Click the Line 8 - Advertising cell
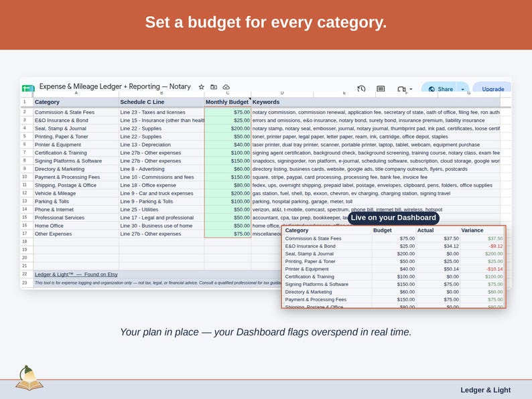The image size is (532, 399). 161,169
